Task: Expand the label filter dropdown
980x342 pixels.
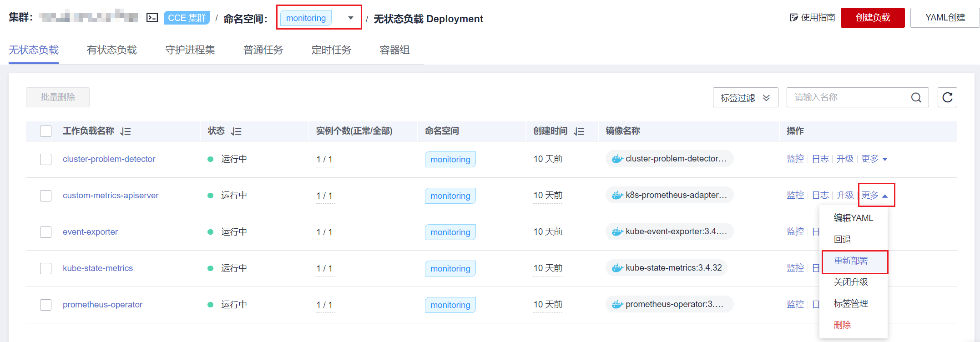Action: [x=745, y=97]
